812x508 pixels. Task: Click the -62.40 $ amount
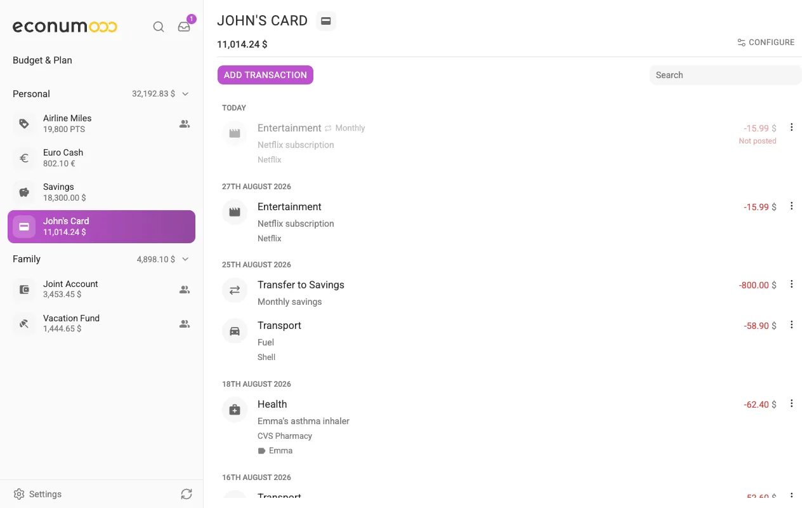(760, 404)
